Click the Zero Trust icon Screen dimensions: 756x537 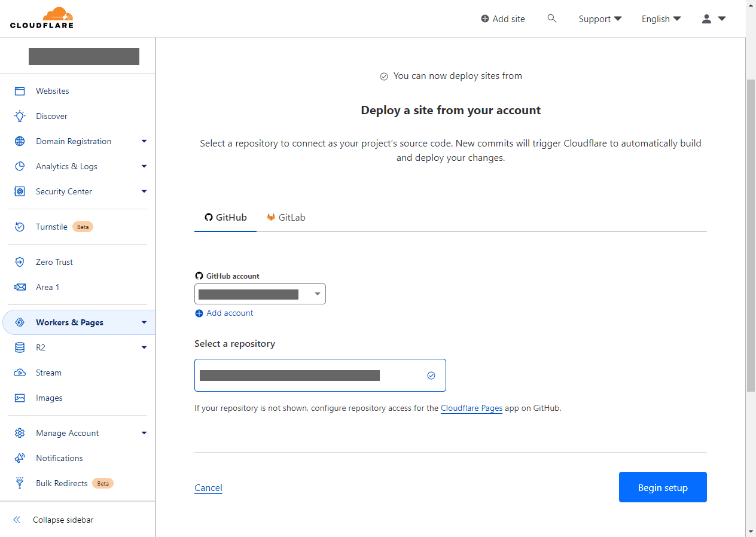[20, 262]
